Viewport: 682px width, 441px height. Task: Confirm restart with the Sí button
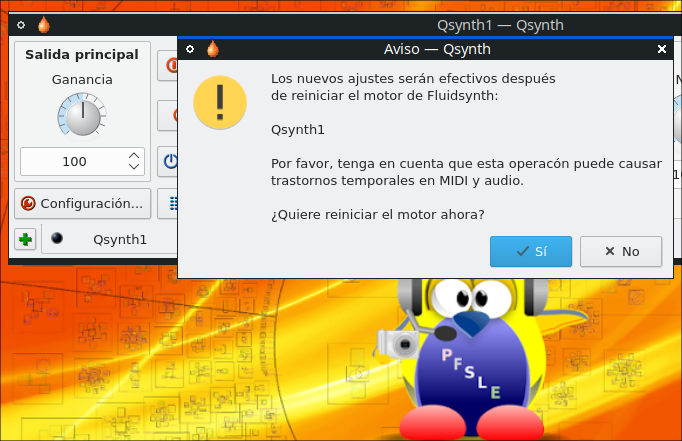531,251
